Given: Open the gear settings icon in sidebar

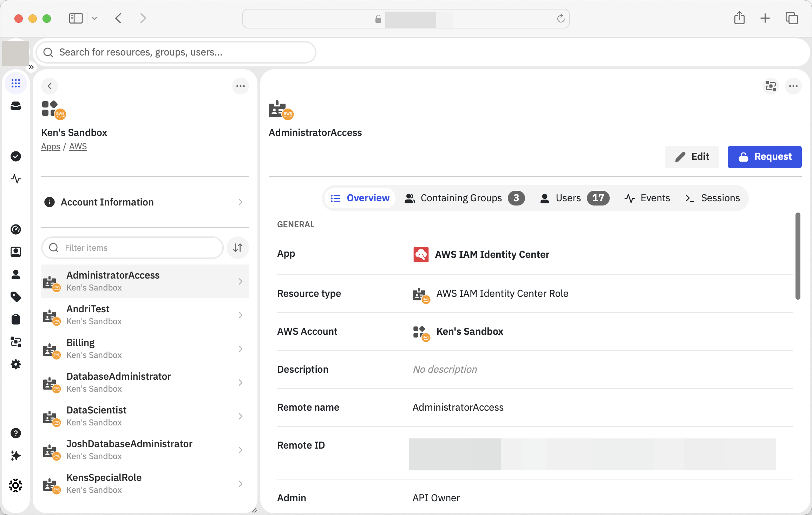Looking at the screenshot, I should (x=16, y=364).
